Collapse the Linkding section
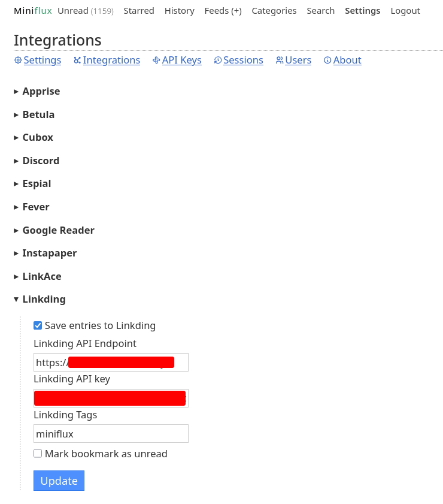443x504 pixels. [x=43, y=299]
